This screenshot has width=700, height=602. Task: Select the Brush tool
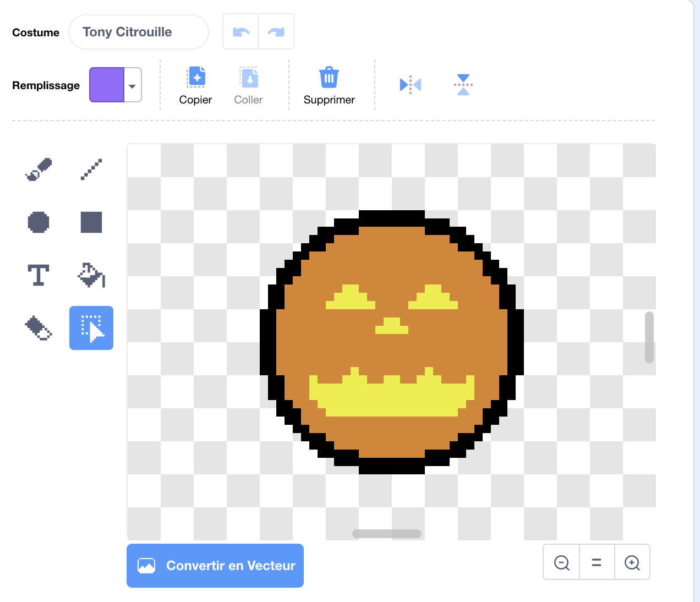(39, 169)
